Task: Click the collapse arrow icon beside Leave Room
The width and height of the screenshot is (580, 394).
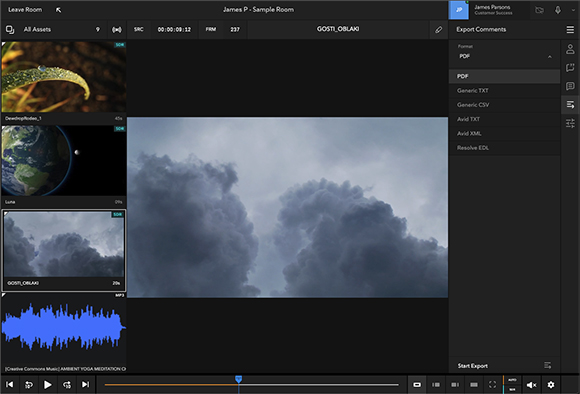Action: (x=58, y=10)
